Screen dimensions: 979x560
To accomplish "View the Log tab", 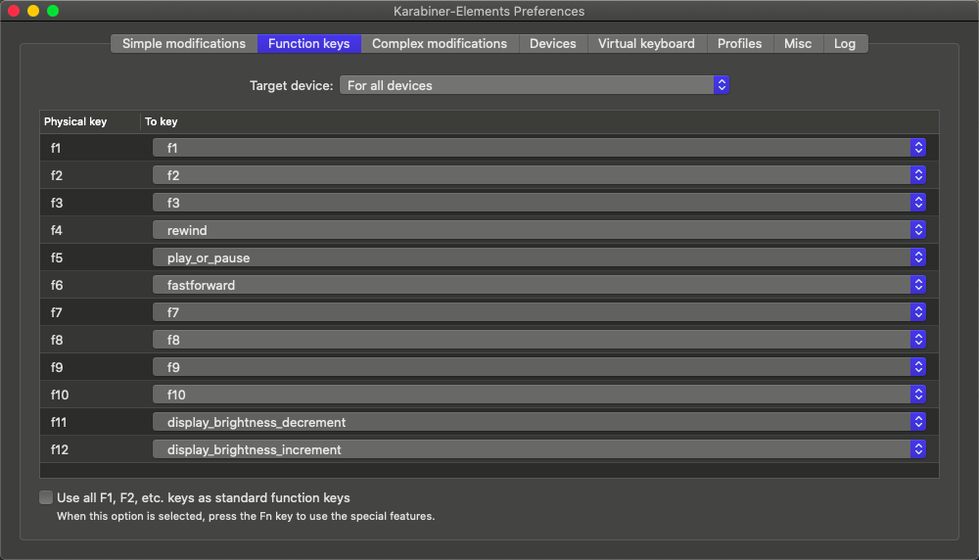I will click(845, 44).
